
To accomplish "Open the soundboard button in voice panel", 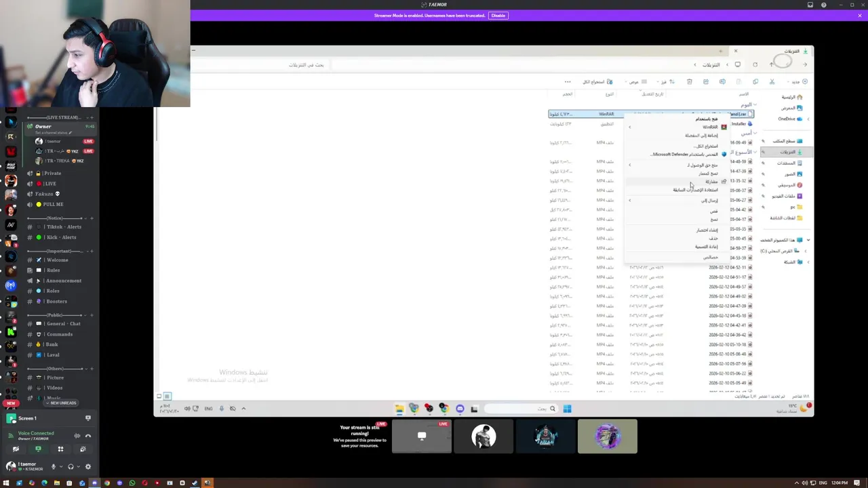I will (x=83, y=449).
